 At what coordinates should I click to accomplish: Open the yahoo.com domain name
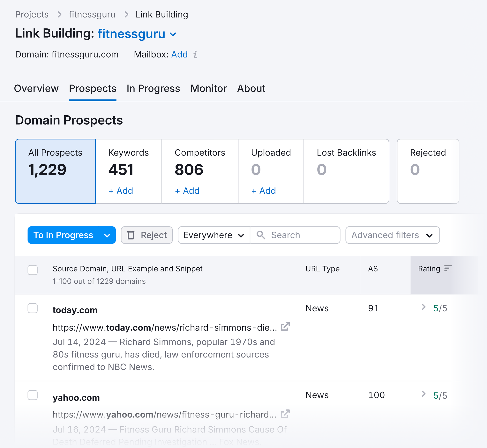click(x=76, y=398)
